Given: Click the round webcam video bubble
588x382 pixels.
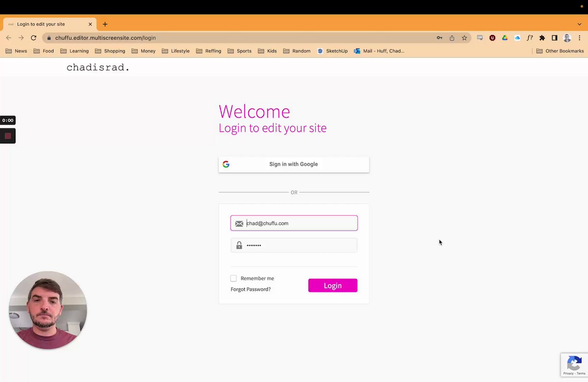Looking at the screenshot, I should point(48,310).
